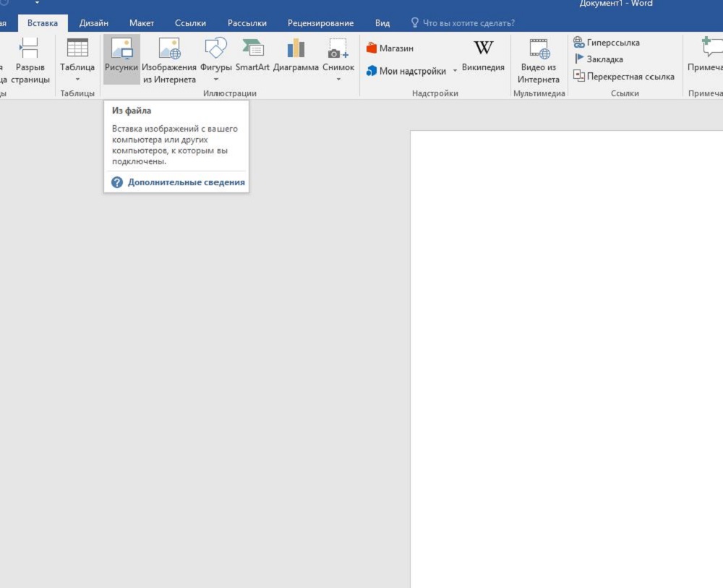The height and width of the screenshot is (588, 723).
Task: Switch to the Дизайн tab
Action: pos(94,23)
